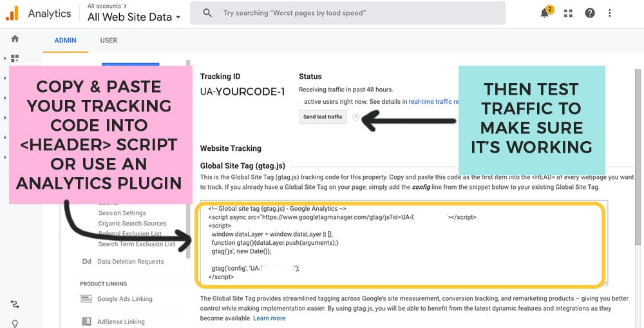This screenshot has height=328, width=644.
Task: Open the notifications bell
Action: coord(545,13)
